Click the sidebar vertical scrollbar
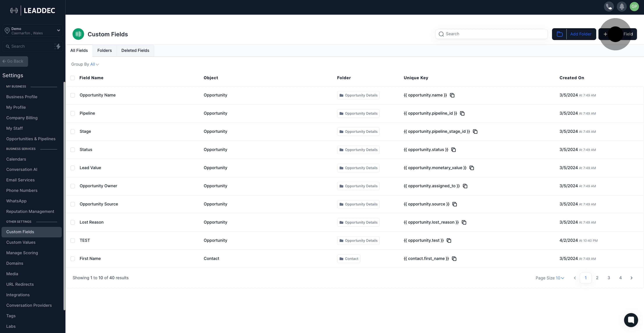This screenshot has height=333, width=644. 64,196
